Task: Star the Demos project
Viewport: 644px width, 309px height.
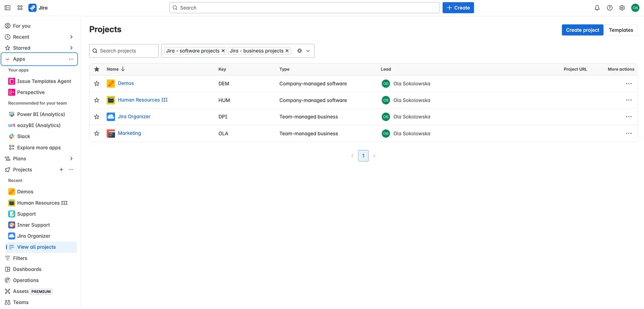Action: pyautogui.click(x=96, y=83)
